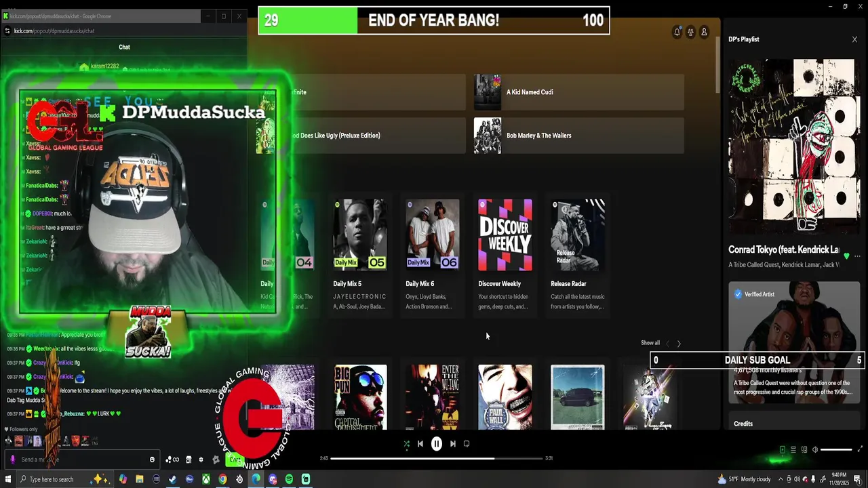
Task: Toggle the Now Playing view icon
Action: click(782, 449)
